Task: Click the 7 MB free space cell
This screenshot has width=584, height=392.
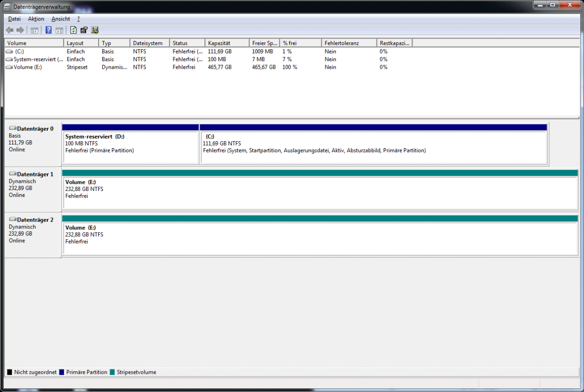Action: (258, 59)
